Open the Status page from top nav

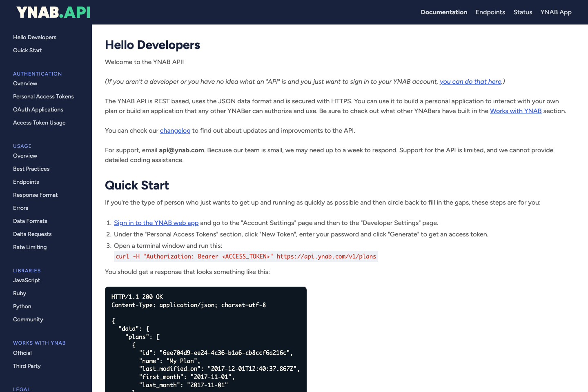coord(523,12)
